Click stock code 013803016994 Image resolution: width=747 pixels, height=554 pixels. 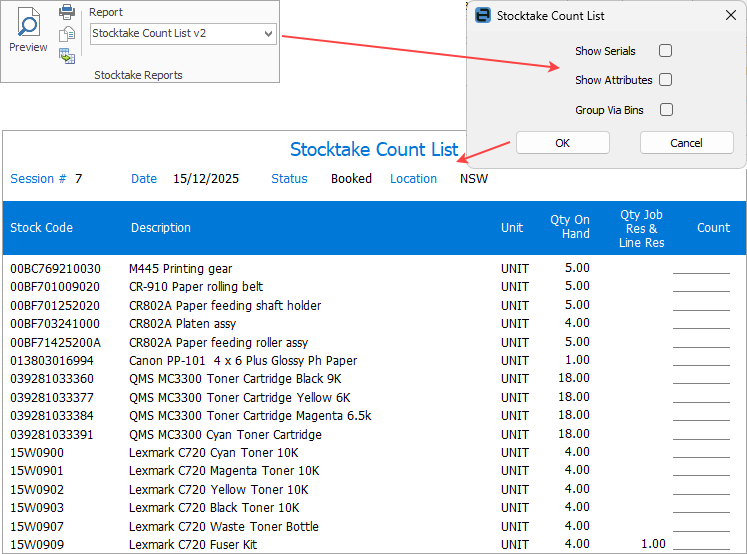52,361
